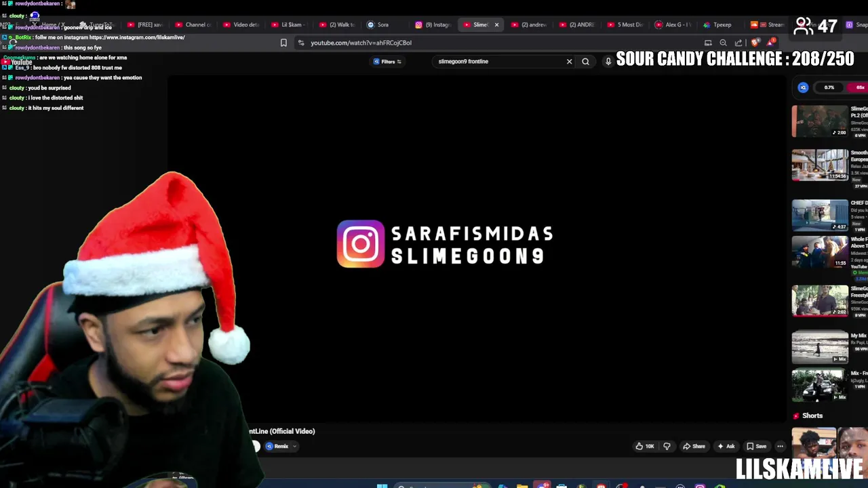
Task: Click the cast/install icon in address bar
Action: (708, 43)
